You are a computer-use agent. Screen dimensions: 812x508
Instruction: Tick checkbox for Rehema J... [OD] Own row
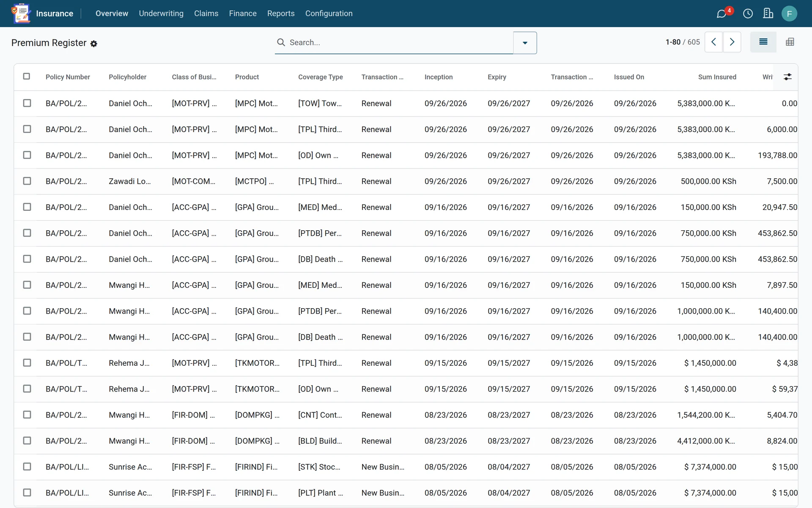[x=27, y=389]
